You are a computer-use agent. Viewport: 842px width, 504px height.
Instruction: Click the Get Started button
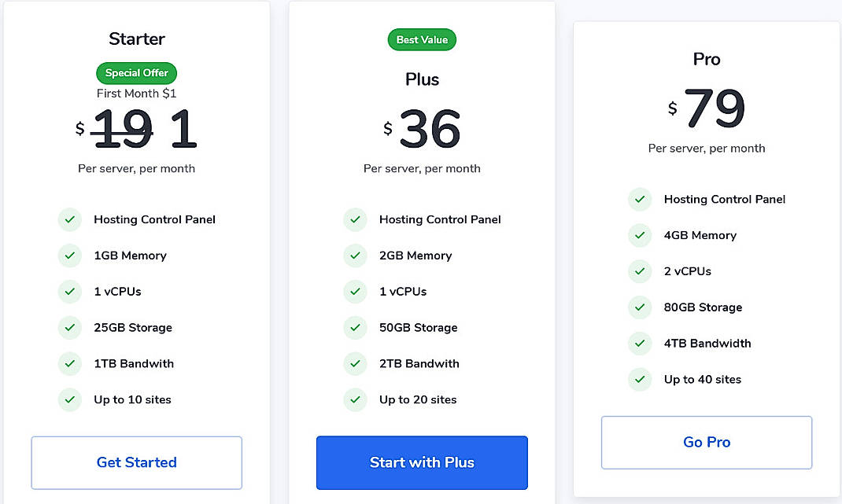[136, 463]
